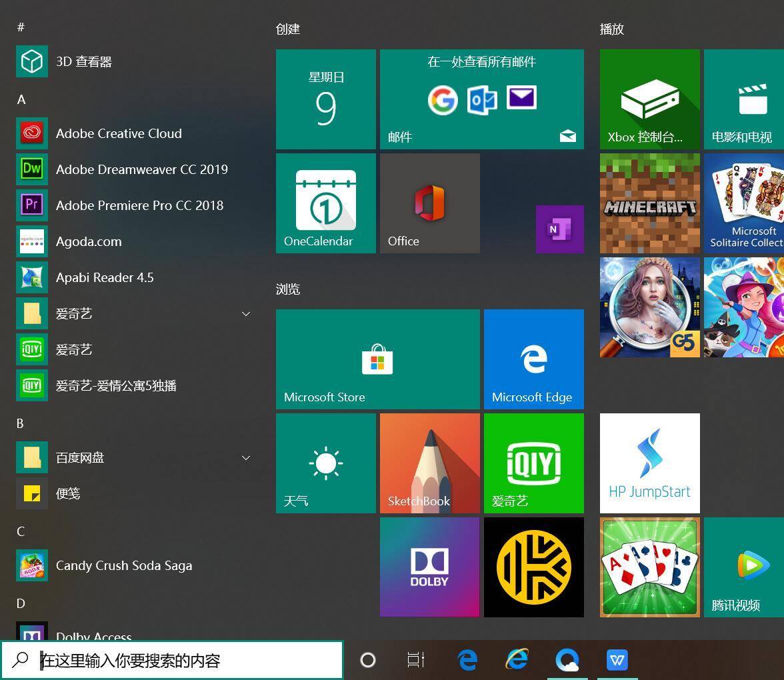Open the yellow K logo tile
This screenshot has height=680, width=784.
[534, 567]
